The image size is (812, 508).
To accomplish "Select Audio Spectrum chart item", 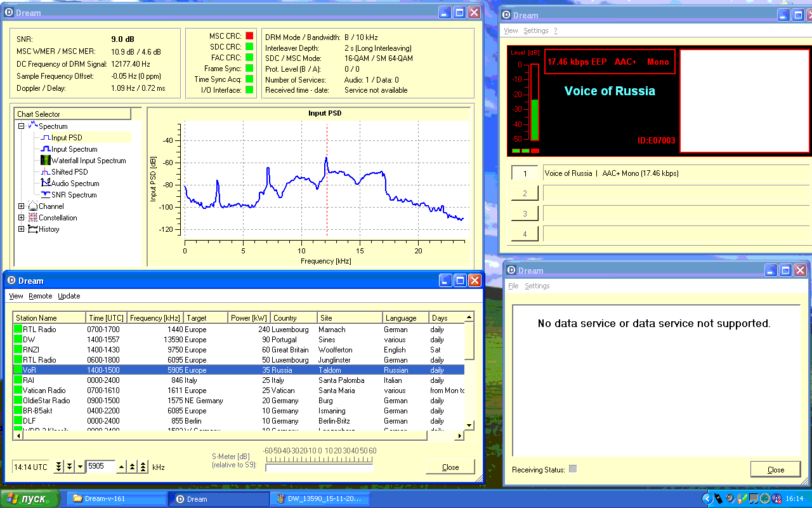I will (70, 184).
